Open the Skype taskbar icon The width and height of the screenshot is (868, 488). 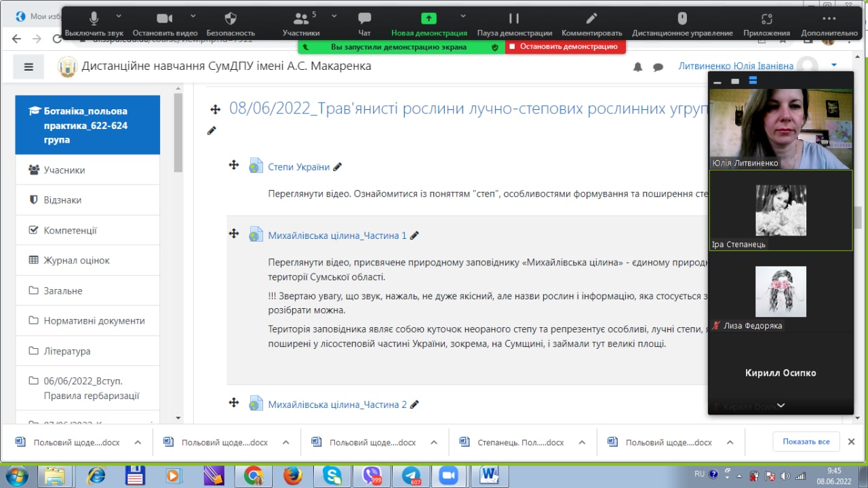332,476
